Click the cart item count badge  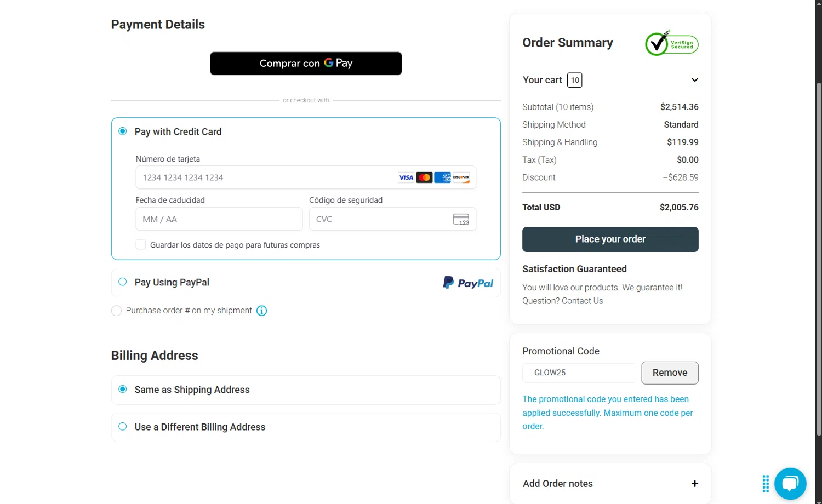[574, 80]
